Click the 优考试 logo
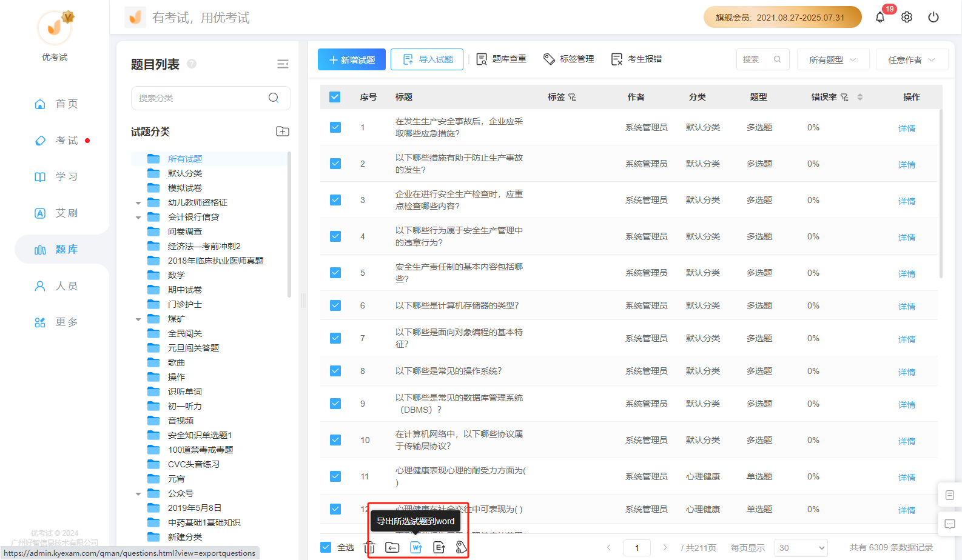The height and width of the screenshot is (560, 962). 55,27
